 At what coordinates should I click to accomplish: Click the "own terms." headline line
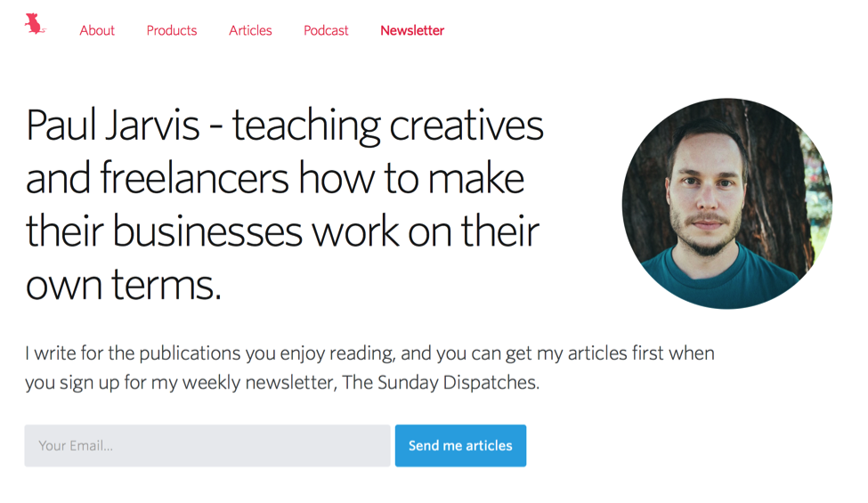point(123,286)
